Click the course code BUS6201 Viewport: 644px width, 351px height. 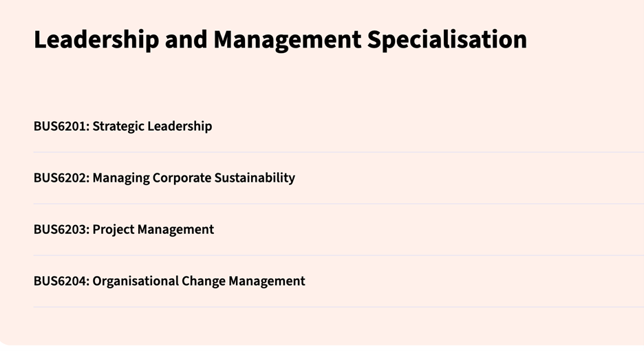(x=61, y=126)
